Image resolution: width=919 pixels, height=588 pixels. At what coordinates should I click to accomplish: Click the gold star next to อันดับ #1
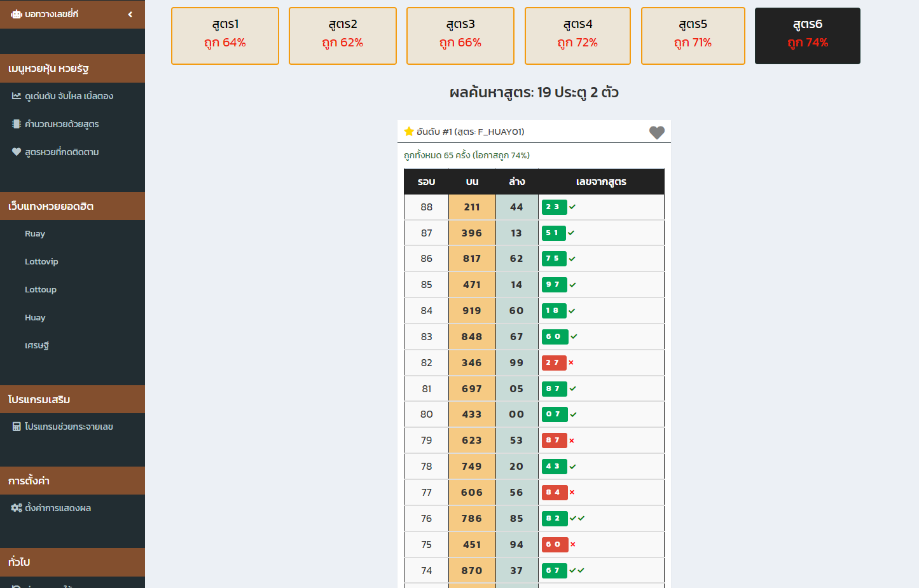coord(409,132)
